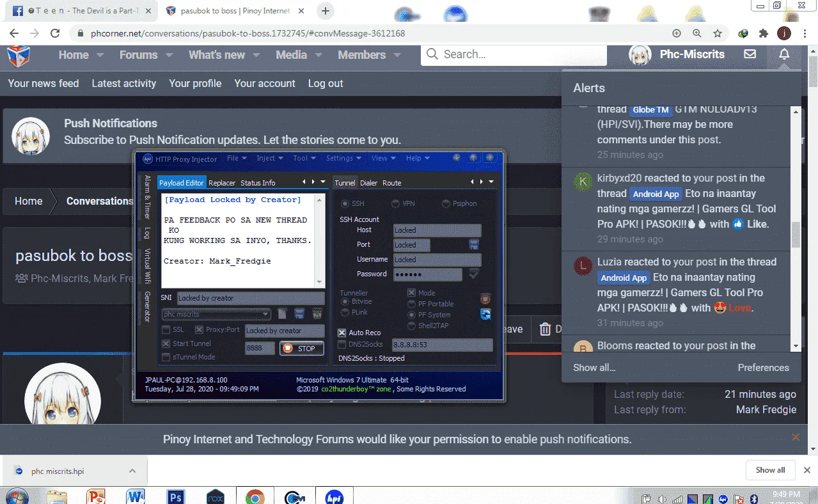Expand the Members navigation dropdown arrow
818x504 pixels.
click(397, 56)
